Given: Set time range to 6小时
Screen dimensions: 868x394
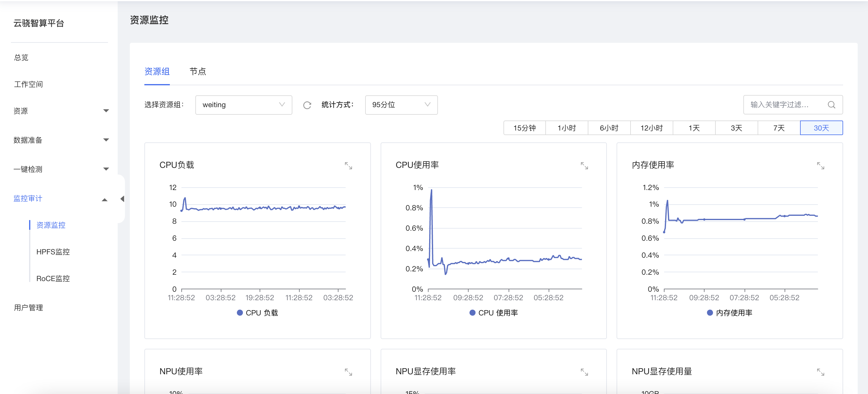Looking at the screenshot, I should [x=609, y=128].
